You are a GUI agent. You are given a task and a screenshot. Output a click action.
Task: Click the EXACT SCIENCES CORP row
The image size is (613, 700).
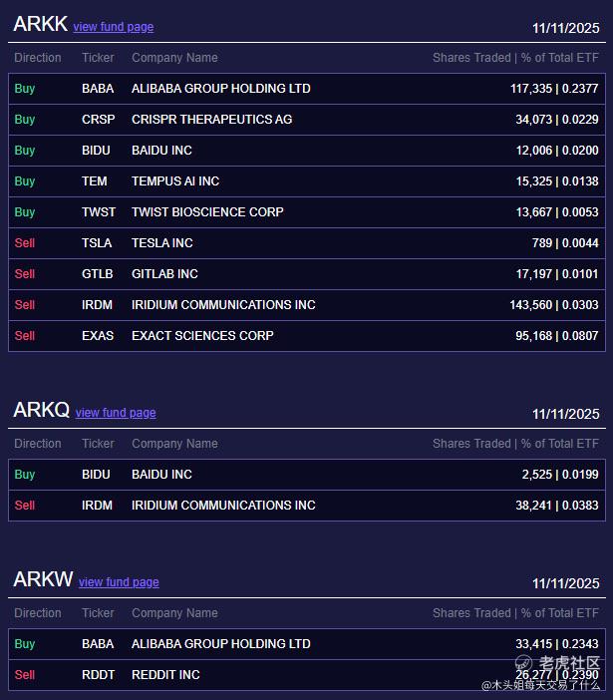click(307, 336)
